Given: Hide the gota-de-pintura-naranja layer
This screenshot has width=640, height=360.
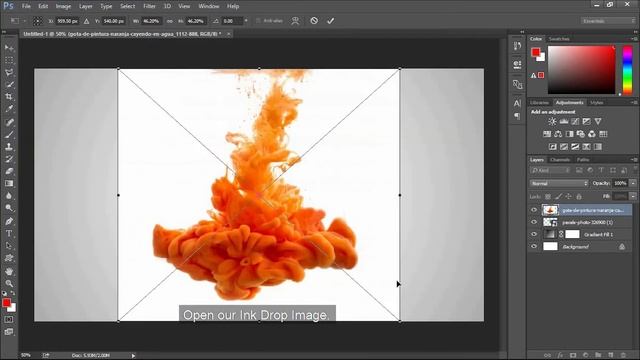Looking at the screenshot, I should [534, 210].
